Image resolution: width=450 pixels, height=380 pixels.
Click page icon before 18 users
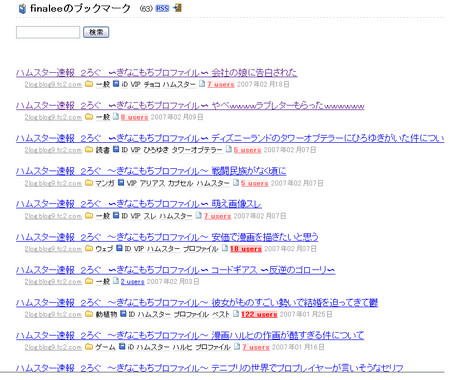tap(225, 248)
